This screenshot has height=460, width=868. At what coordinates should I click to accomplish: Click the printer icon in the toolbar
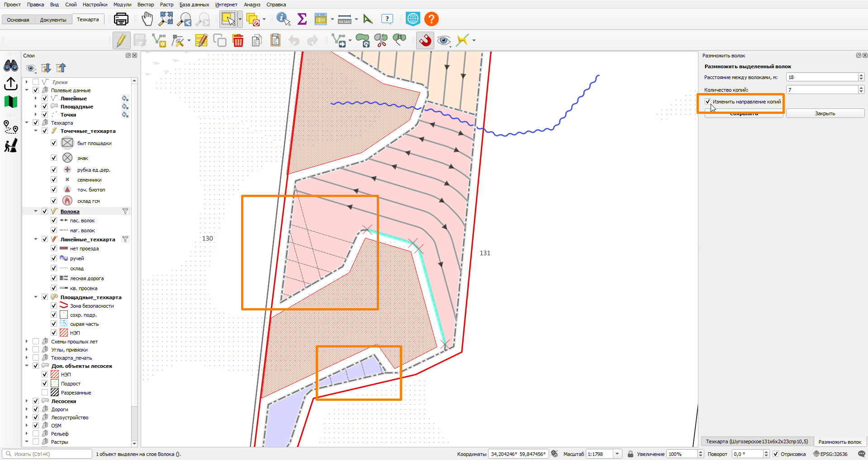click(x=121, y=19)
